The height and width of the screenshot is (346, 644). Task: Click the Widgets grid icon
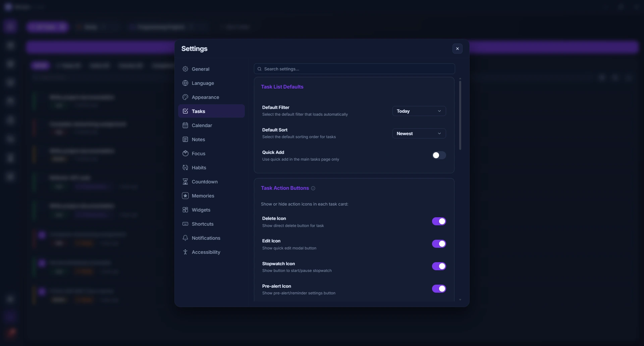coord(185,210)
